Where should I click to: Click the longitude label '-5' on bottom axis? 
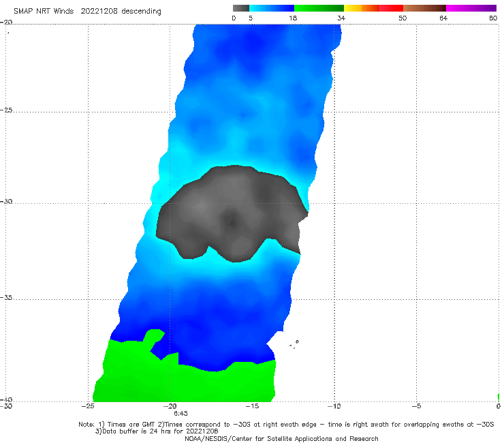(x=416, y=406)
